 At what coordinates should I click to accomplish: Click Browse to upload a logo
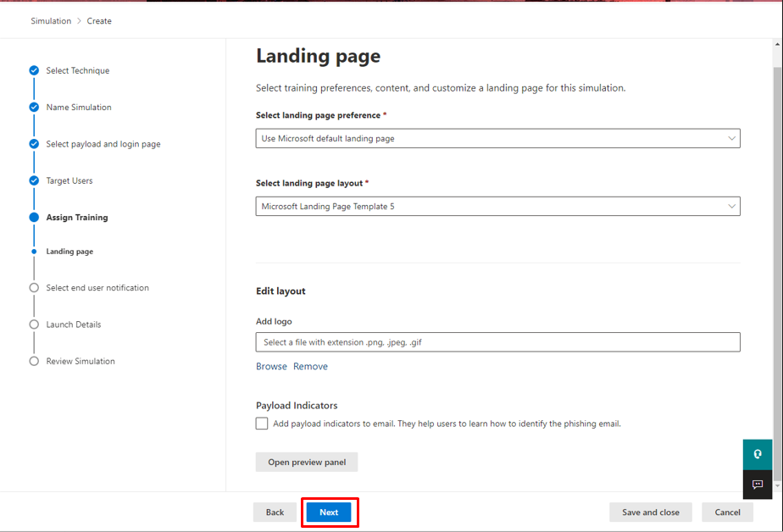(271, 366)
